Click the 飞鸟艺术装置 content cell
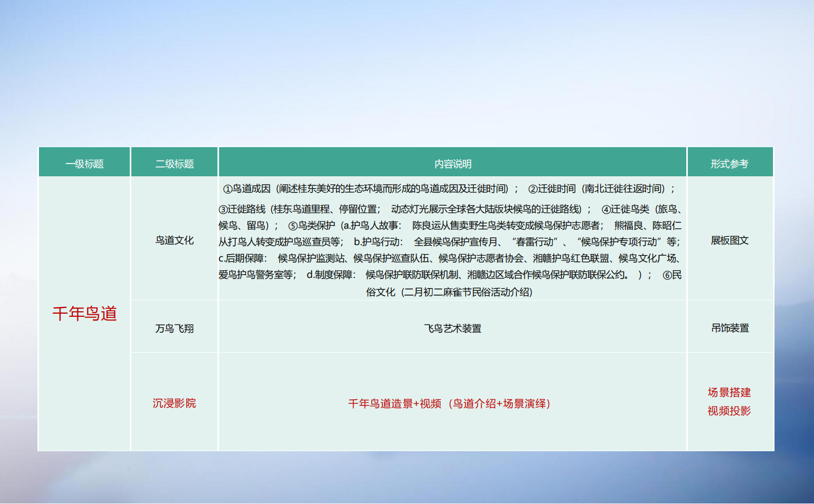This screenshot has height=504, width=814. point(452,328)
